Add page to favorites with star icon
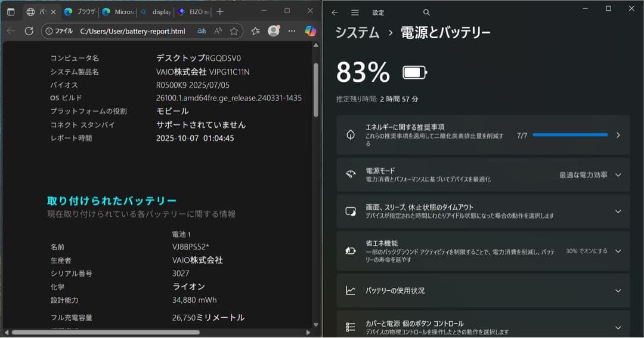This screenshot has height=338, width=644. tap(234, 31)
